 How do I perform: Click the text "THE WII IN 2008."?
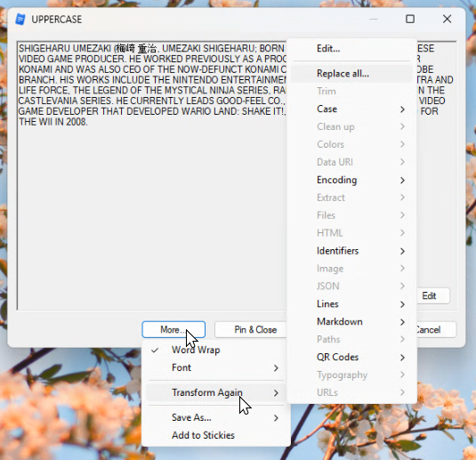click(x=53, y=122)
